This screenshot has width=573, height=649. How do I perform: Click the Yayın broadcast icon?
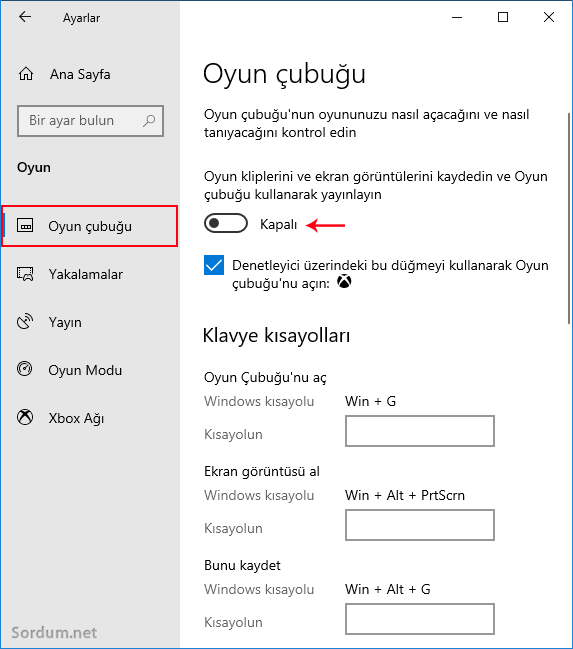pyautogui.click(x=25, y=322)
